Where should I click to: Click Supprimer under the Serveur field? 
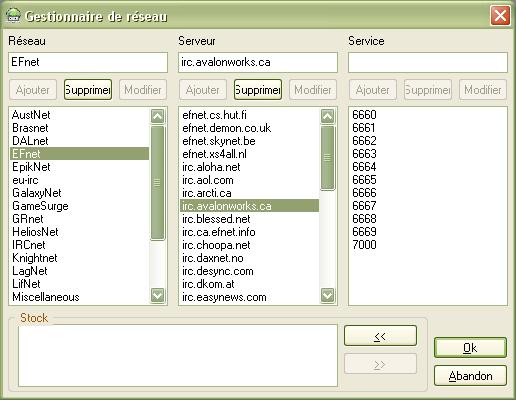[x=258, y=90]
